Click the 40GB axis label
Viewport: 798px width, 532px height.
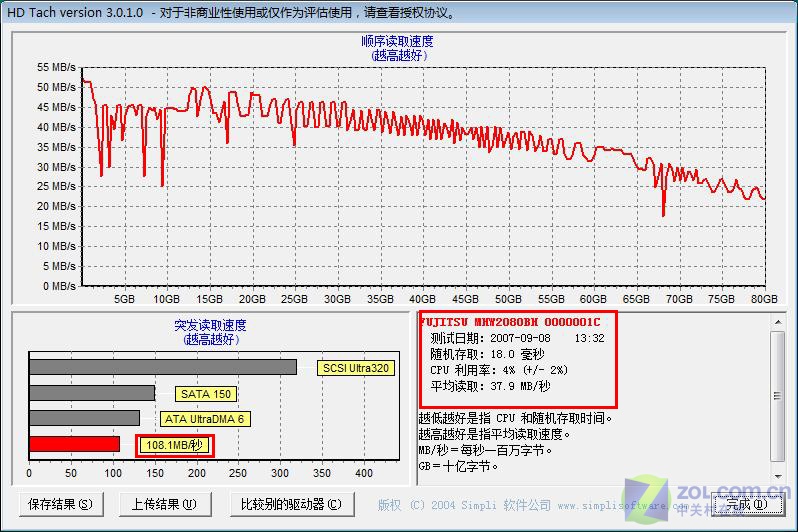coord(422,299)
